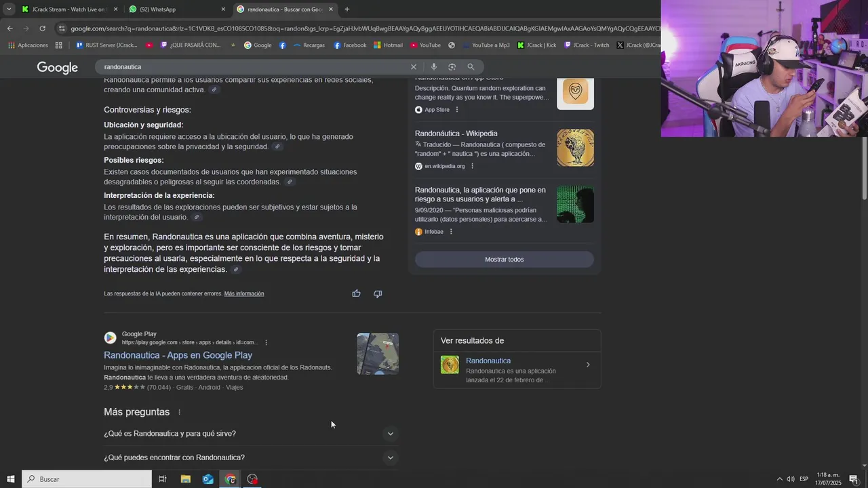Open image search with the Lens icon

pyautogui.click(x=452, y=67)
